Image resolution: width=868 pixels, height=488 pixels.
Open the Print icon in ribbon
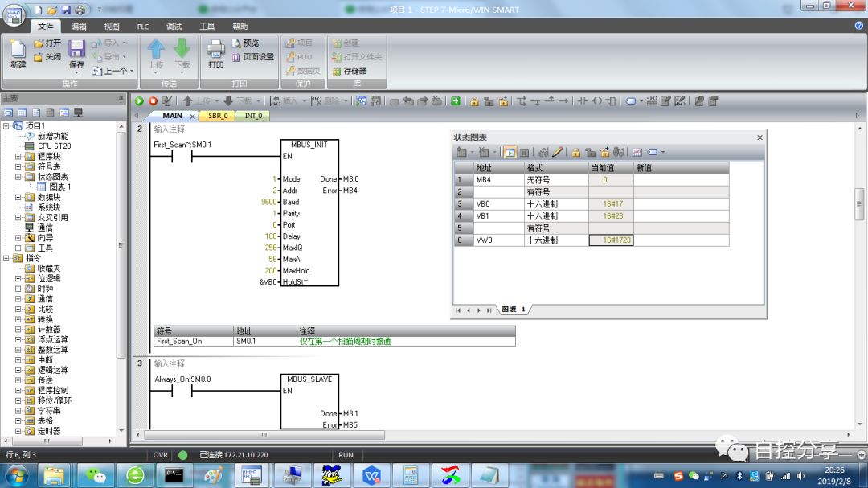click(216, 55)
